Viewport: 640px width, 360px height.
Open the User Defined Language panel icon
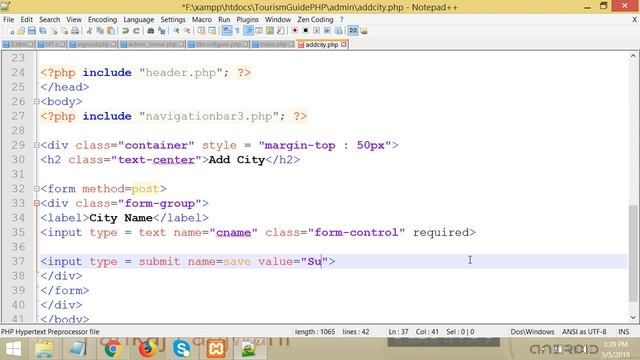click(x=259, y=31)
